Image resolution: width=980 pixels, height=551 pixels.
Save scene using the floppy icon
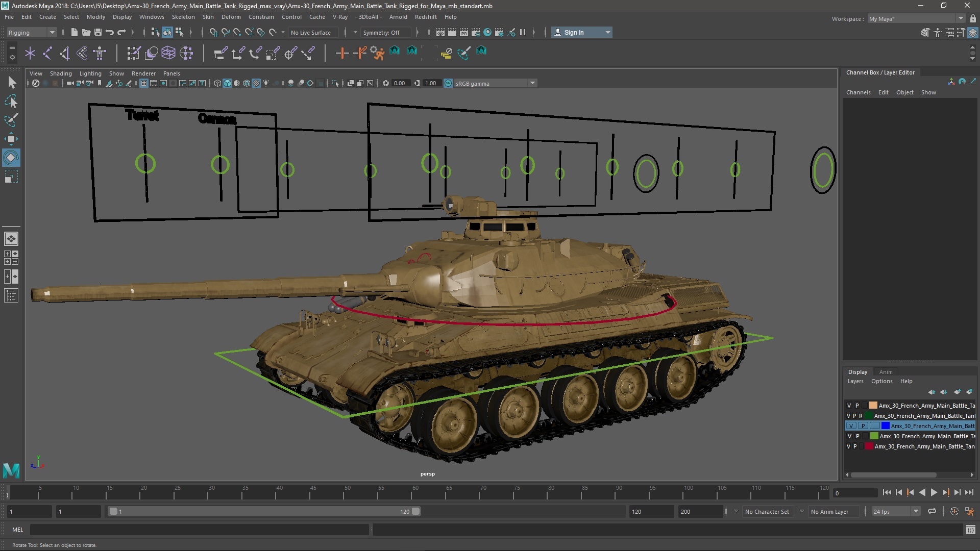click(97, 32)
